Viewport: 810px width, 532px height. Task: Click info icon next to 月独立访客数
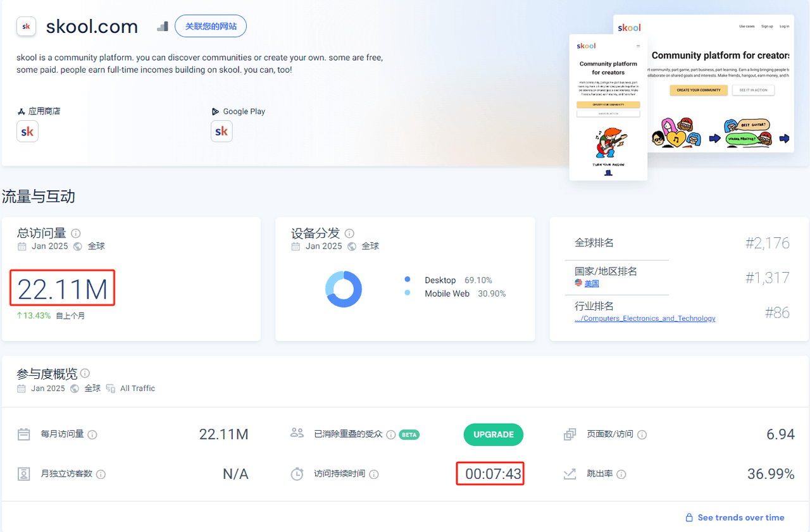pos(101,474)
